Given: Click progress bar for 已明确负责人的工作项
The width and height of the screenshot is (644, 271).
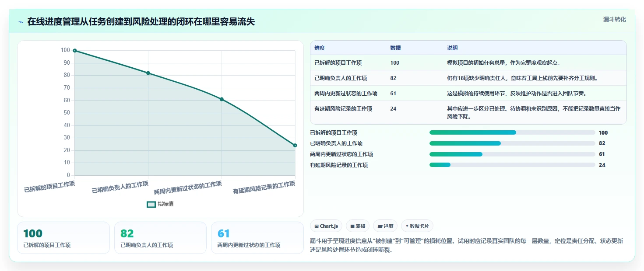Looking at the screenshot, I should 512,143.
